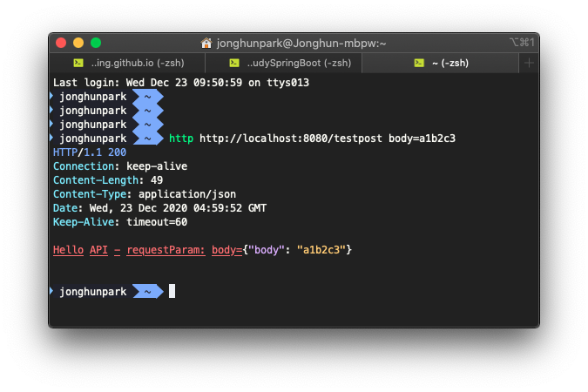Click the blue ~ prompt segment at bottom
This screenshot has height=392, width=588.
point(148,291)
